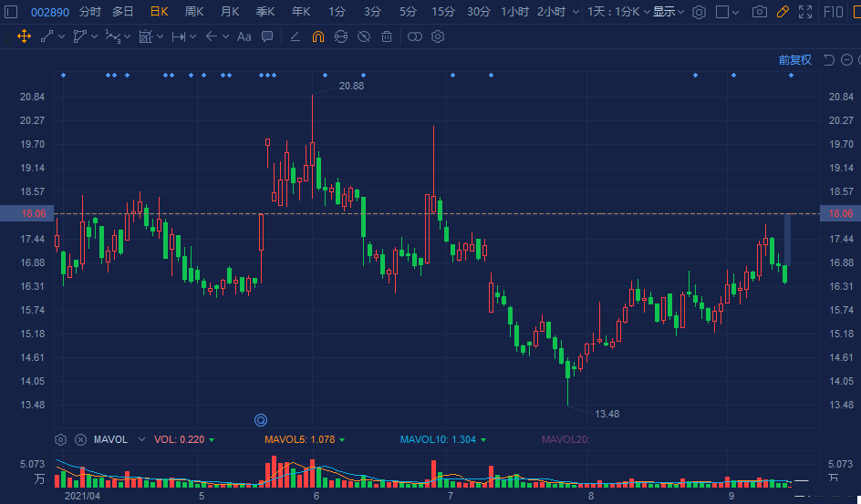This screenshot has width=861, height=504.
Task: Toggle the orange pencil drawing toolbar
Action: click(783, 12)
